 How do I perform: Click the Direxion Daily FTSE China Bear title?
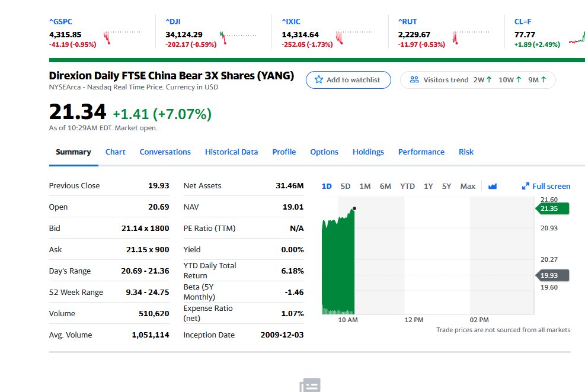tap(171, 76)
